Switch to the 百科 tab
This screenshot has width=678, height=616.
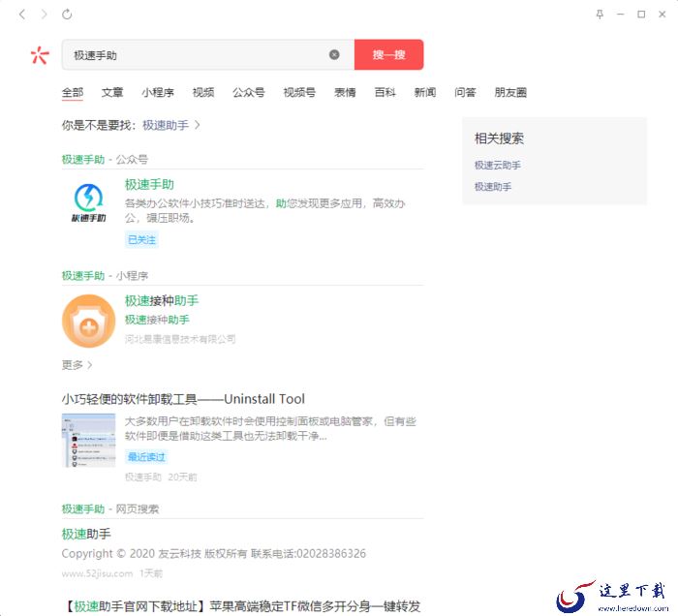(385, 92)
